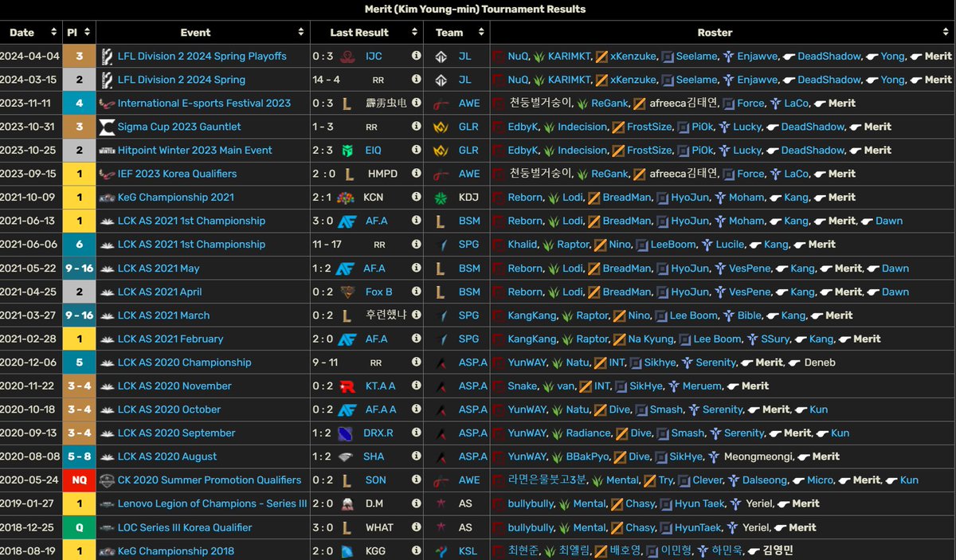956x560 pixels.
Task: Open the KeG Championship 2021 event
Action: 176,198
